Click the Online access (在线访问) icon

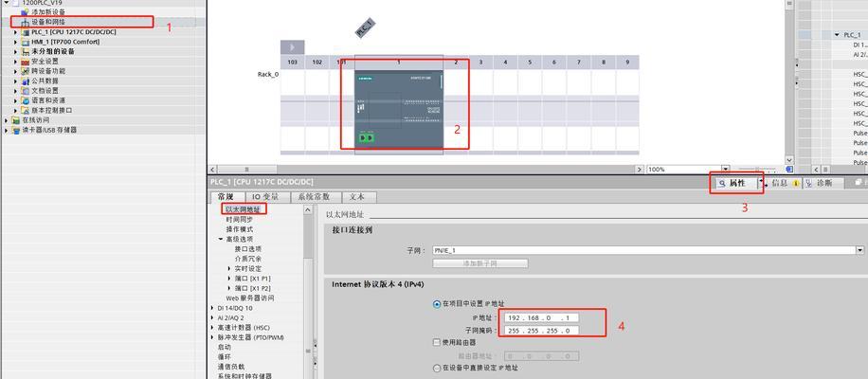pyautogui.click(x=15, y=120)
